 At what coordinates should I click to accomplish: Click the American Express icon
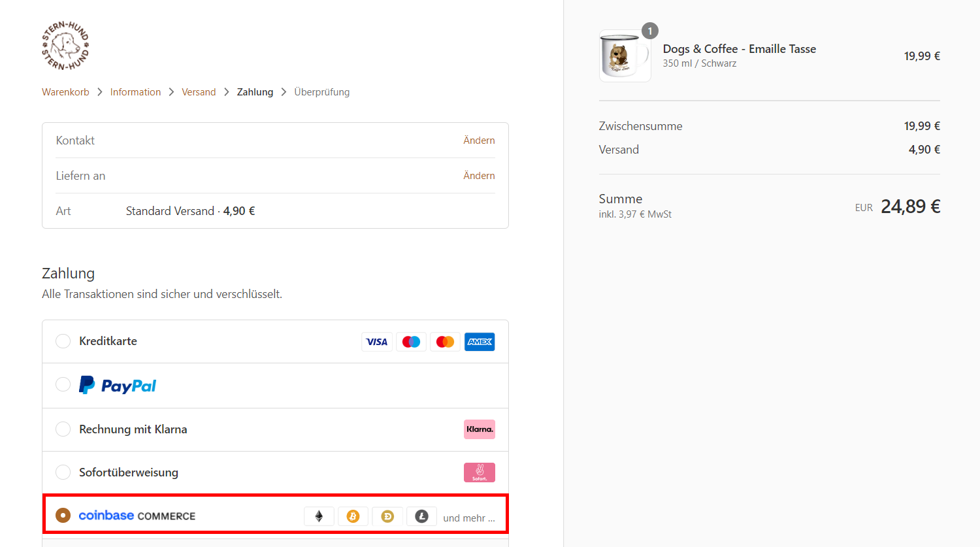(480, 342)
